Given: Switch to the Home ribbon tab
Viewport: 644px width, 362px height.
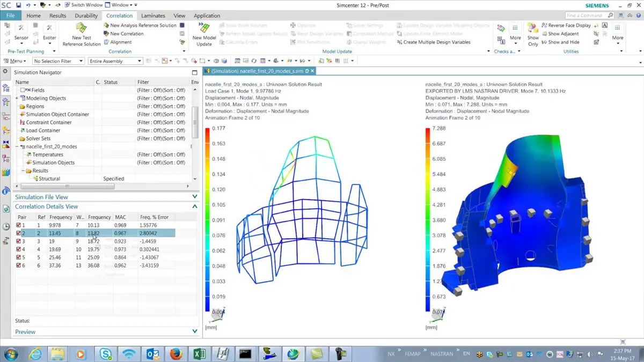Looking at the screenshot, I should point(33,16).
